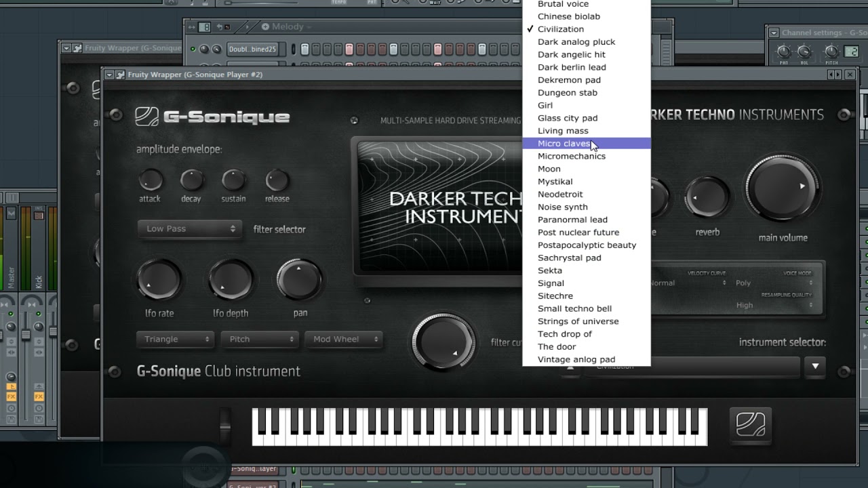
Task: Choose Neodetroit preset in list
Action: pyautogui.click(x=587, y=195)
